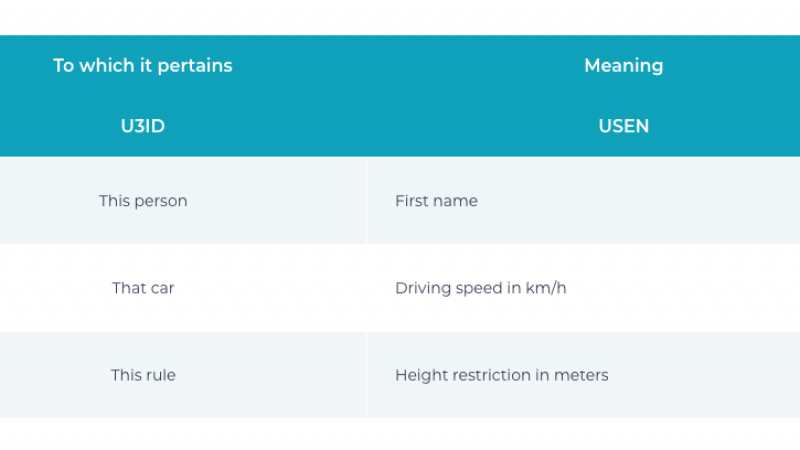Click the 'Driving speed in km/h' cell

pos(480,288)
